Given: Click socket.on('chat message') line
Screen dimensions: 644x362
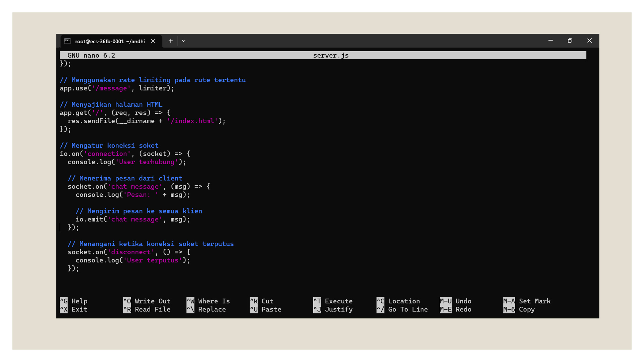Looking at the screenshot, I should [x=139, y=186].
